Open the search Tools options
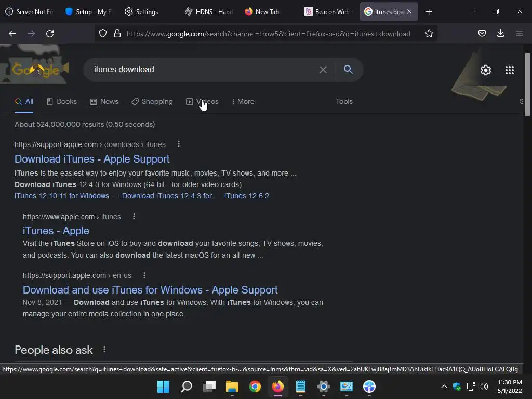 pos(344,101)
